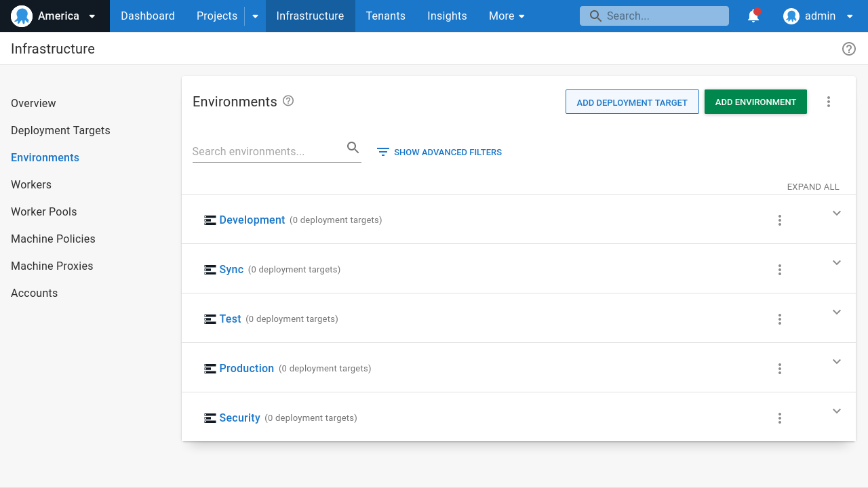Go to the Tenants tab
This screenshot has width=868, height=488.
click(385, 16)
